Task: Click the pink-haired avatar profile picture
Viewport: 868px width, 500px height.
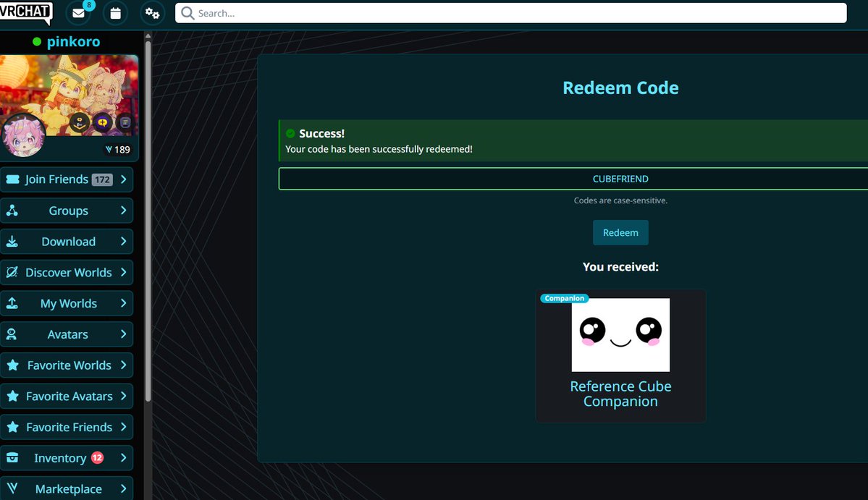Action: 23,135
